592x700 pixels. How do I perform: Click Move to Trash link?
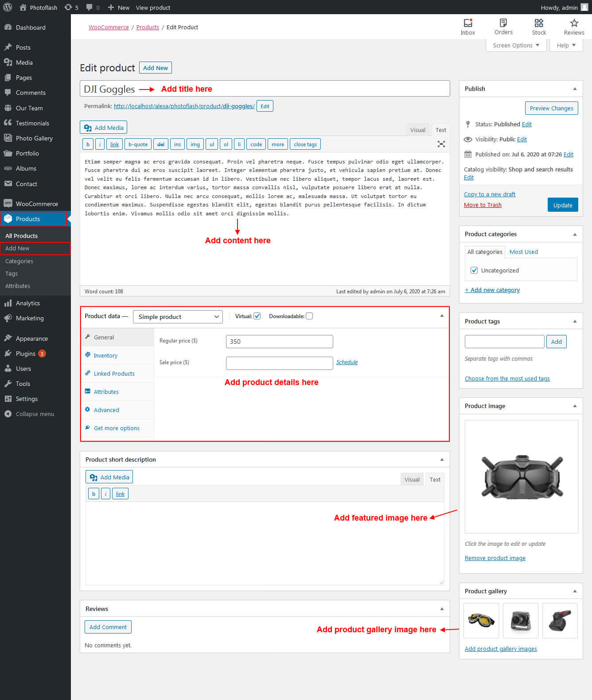[x=483, y=205]
